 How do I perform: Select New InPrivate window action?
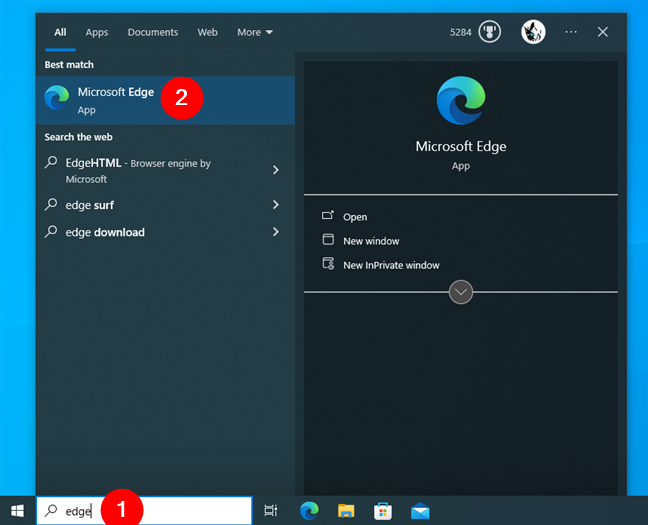point(390,265)
